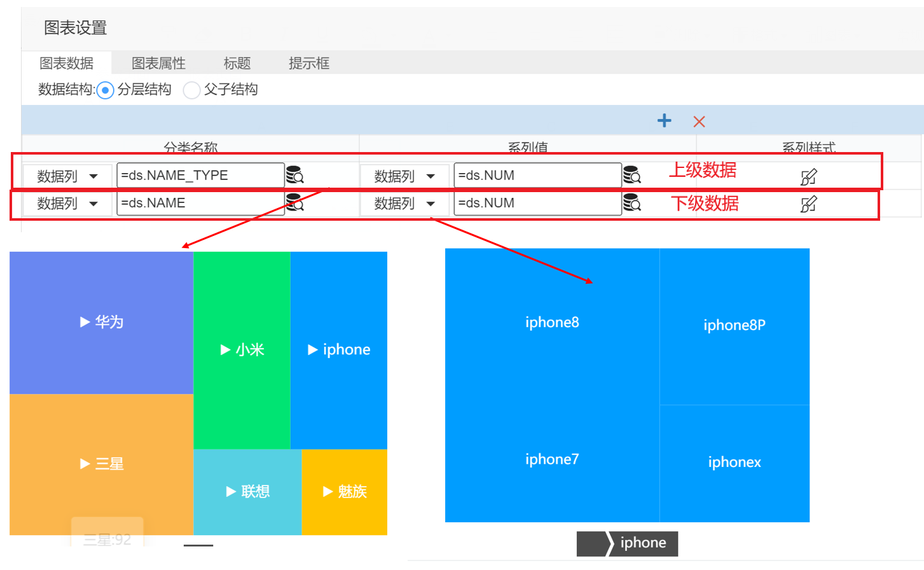This screenshot has width=924, height=570.
Task: Click the breadcrumb root arrow segment
Action: click(x=593, y=544)
